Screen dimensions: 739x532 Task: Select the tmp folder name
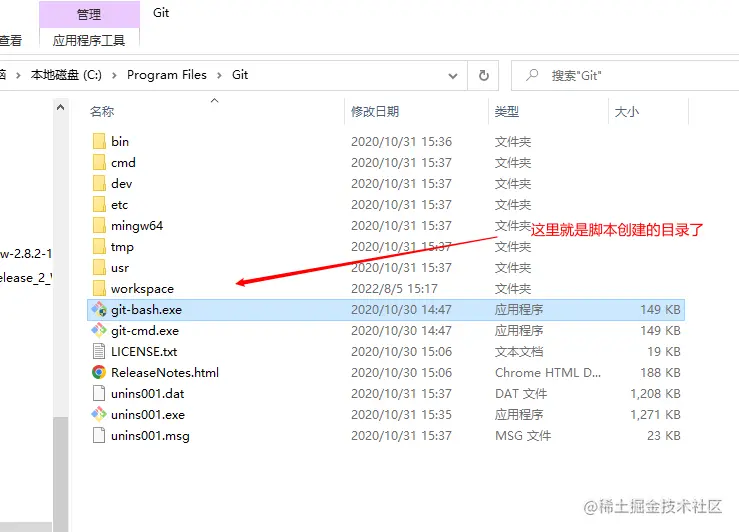123,246
